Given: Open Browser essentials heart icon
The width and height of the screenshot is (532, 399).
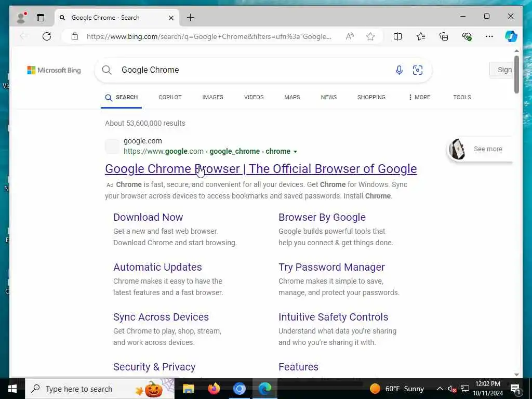Looking at the screenshot, I should (x=467, y=36).
